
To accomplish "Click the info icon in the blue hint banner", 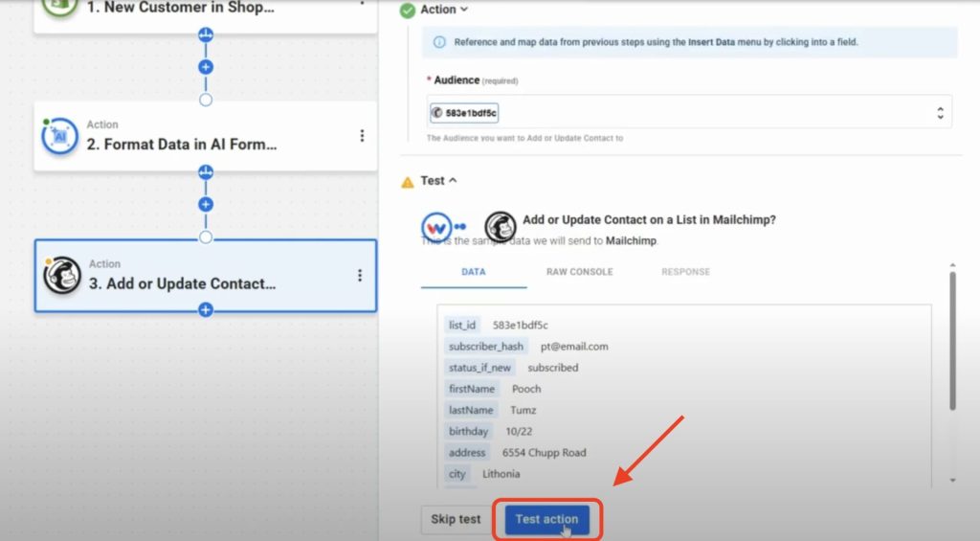I will [x=439, y=42].
